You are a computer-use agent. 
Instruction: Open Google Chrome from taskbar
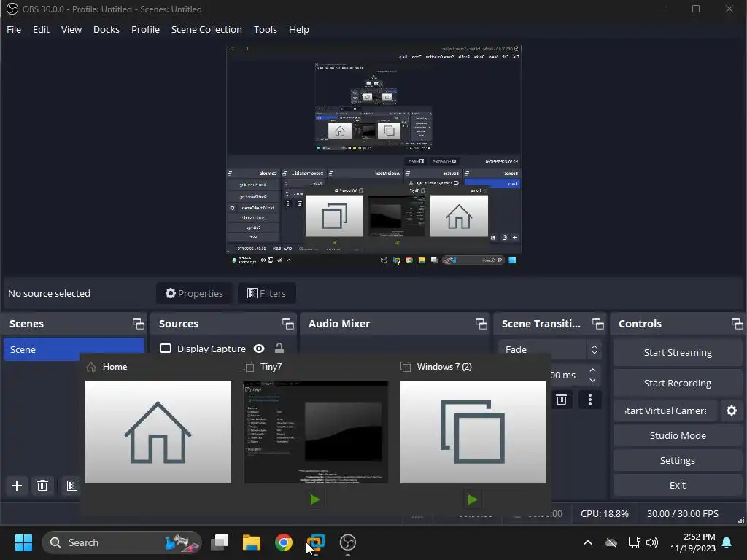(x=284, y=542)
